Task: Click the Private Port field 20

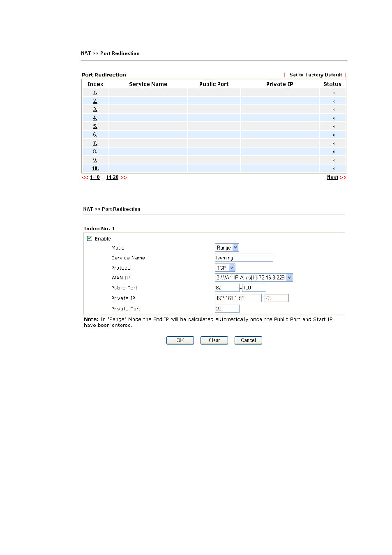Action: [x=227, y=308]
